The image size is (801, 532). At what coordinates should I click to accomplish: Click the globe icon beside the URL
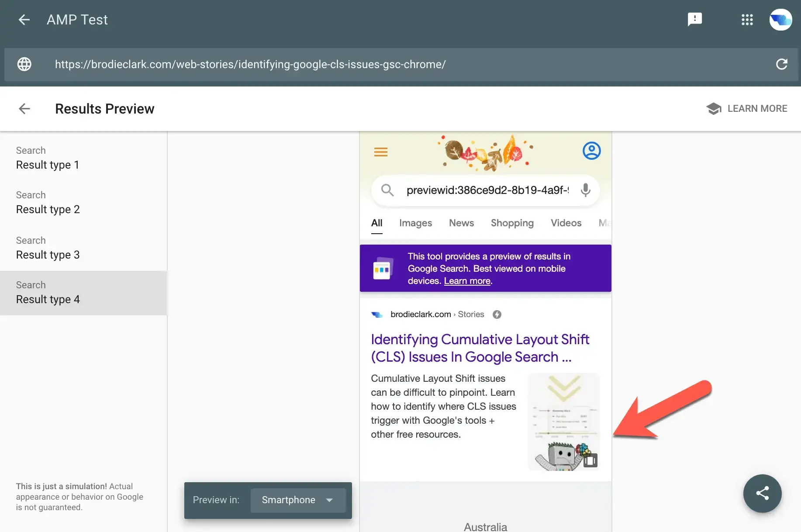coord(24,64)
